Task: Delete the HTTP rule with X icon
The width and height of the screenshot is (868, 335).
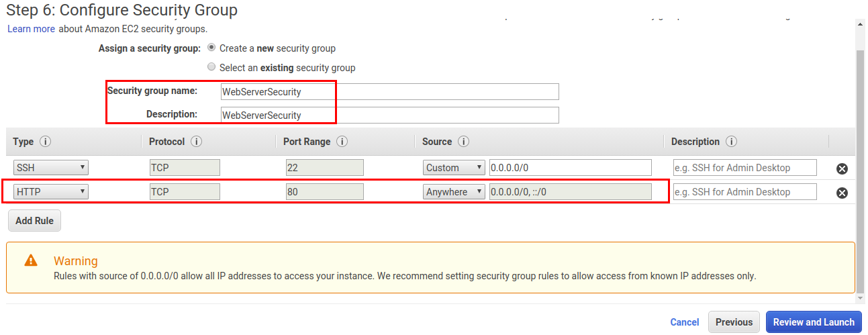Action: tap(842, 193)
